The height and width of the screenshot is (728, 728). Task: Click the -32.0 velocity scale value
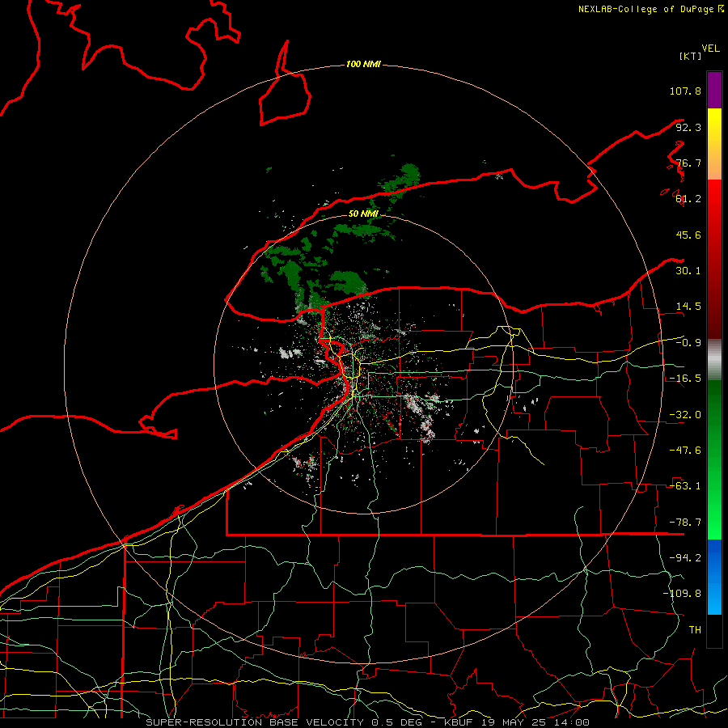tap(685, 415)
